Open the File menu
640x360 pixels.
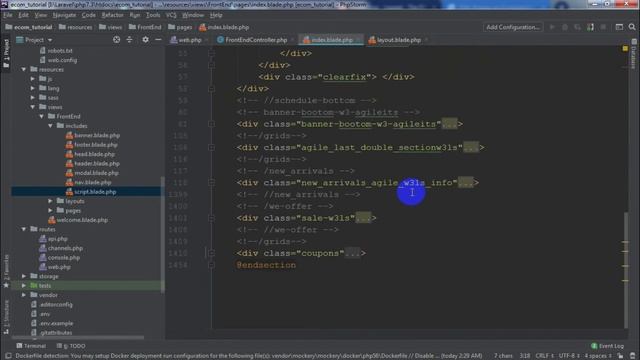click(8, 16)
